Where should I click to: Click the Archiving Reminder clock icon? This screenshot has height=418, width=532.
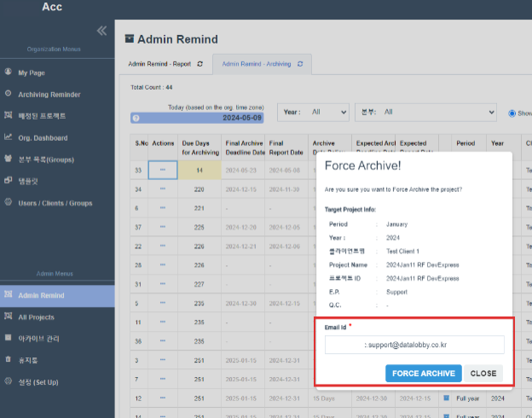(9, 93)
